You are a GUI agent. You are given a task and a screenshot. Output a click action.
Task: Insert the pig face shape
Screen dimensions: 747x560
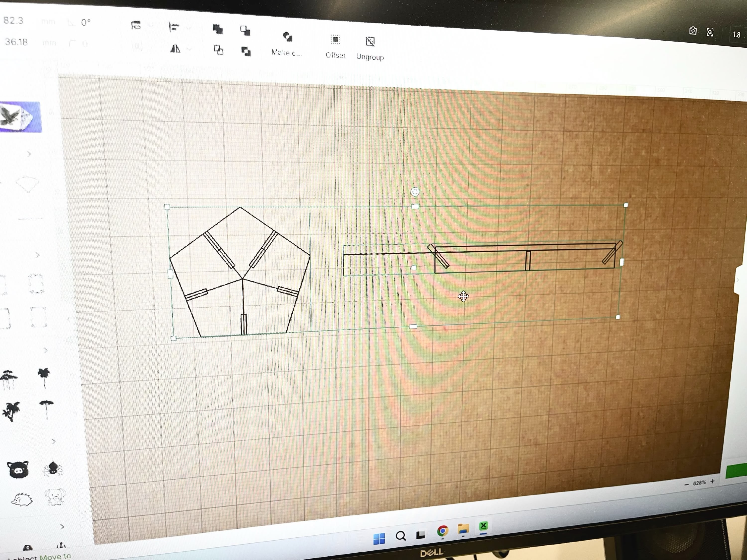pyautogui.click(x=18, y=470)
